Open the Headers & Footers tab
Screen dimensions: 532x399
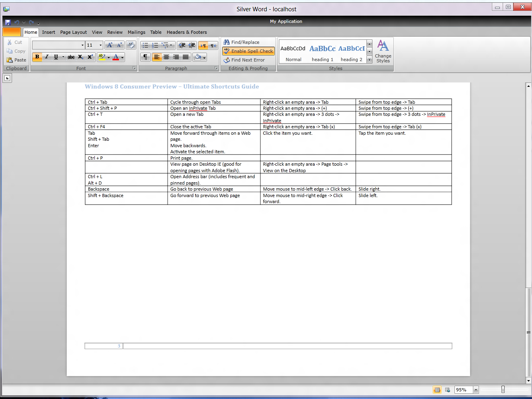tap(187, 32)
